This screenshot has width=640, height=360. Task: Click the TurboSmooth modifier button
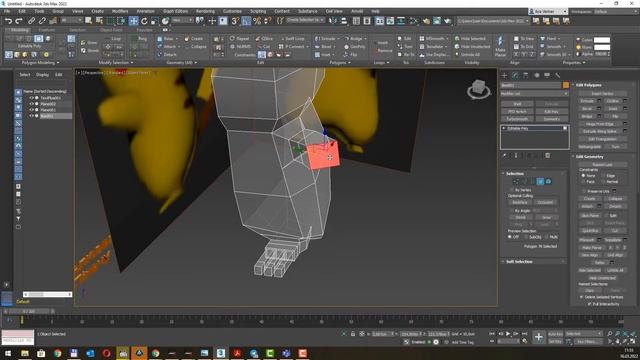(517, 119)
